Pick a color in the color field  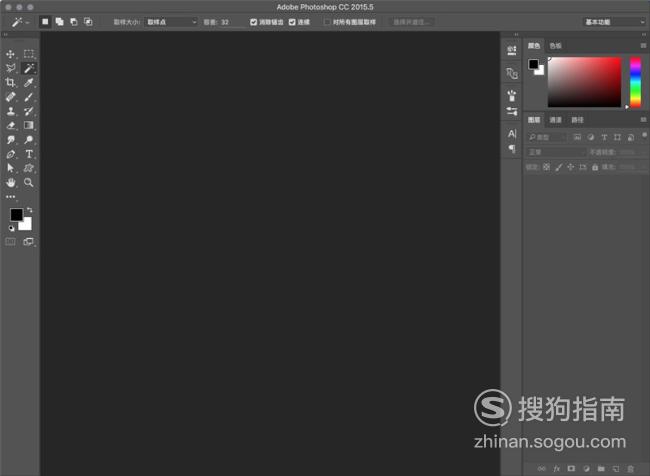[585, 82]
